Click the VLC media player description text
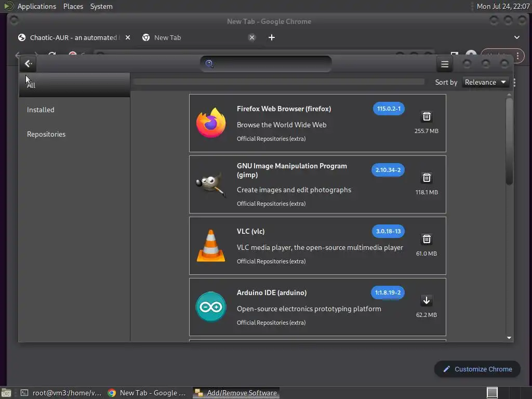The height and width of the screenshot is (399, 532). click(320, 247)
